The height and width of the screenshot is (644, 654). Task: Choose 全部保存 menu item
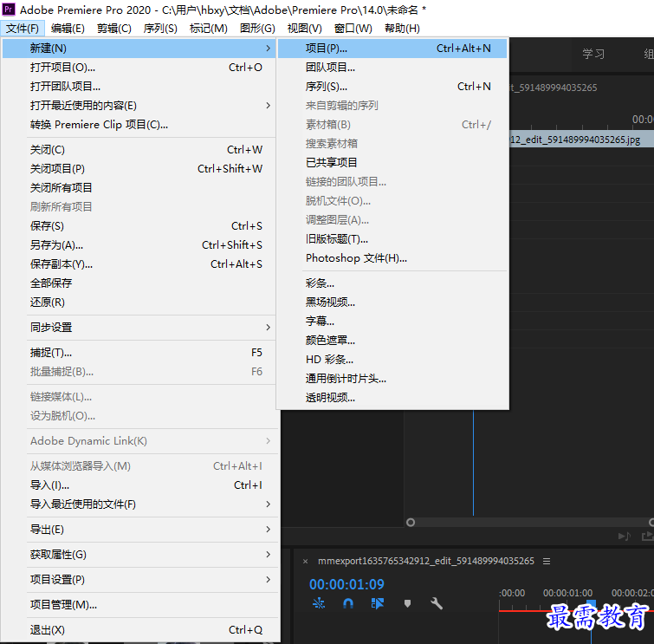click(x=139, y=283)
